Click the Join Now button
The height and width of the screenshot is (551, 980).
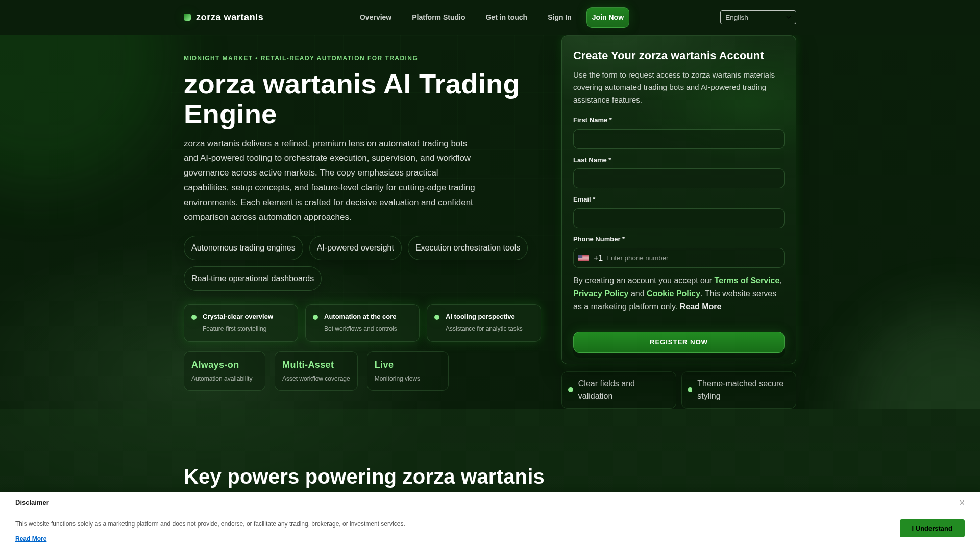608,17
